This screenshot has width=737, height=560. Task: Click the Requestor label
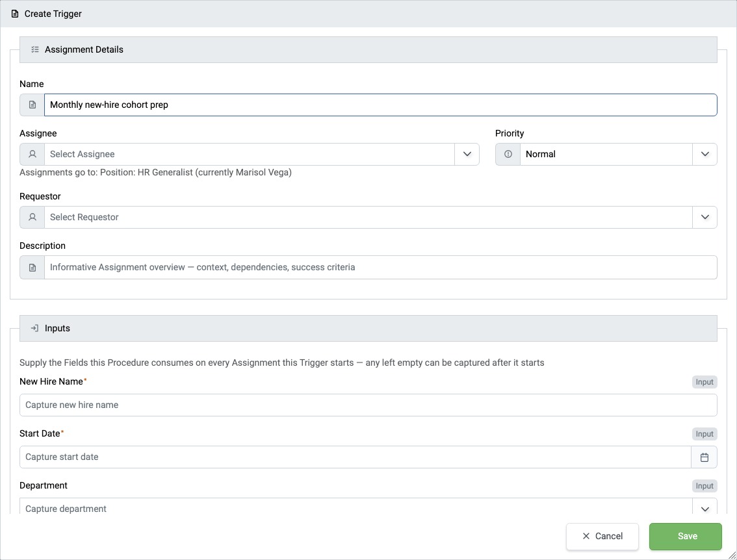40,196
